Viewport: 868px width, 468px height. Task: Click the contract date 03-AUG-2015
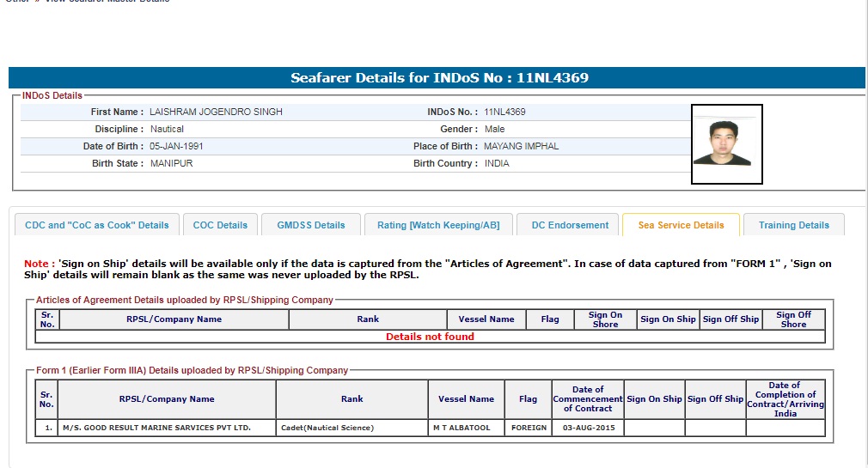pyautogui.click(x=589, y=428)
